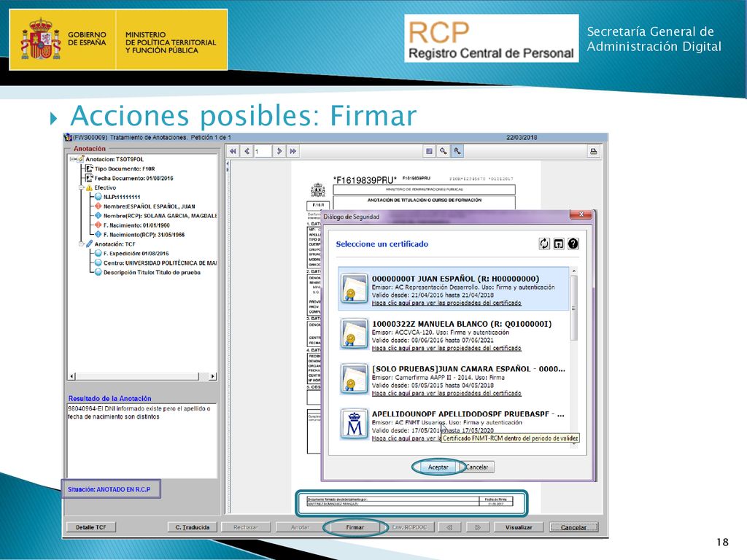The width and height of the screenshot is (747, 560).
Task: Click certificate list scroll up arrow
Action: (x=574, y=271)
